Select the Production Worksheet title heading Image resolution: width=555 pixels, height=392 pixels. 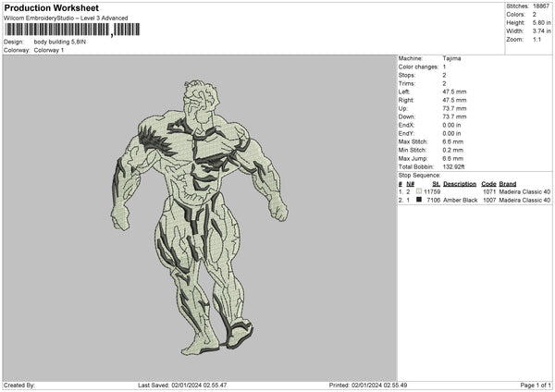[x=51, y=6]
